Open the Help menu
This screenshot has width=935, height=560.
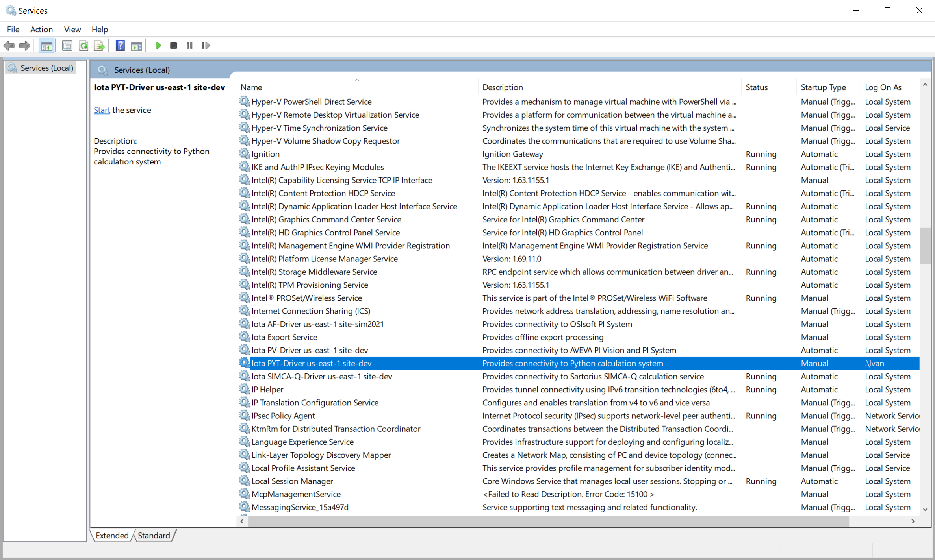[x=100, y=29]
